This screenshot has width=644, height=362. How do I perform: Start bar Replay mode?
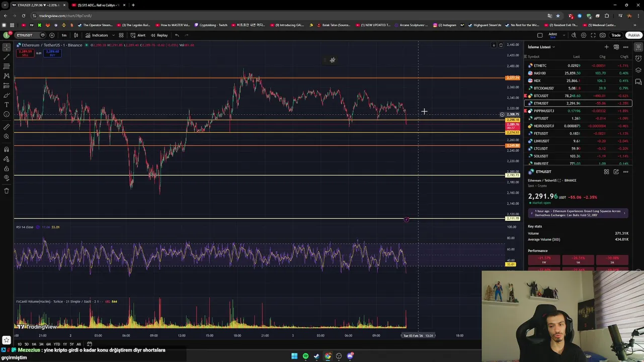(159, 35)
